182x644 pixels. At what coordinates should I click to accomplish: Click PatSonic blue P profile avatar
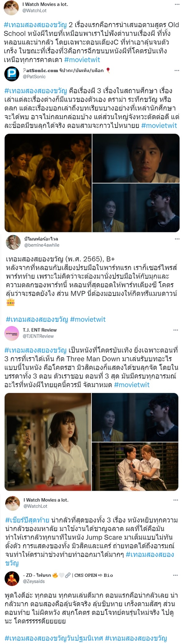pos(12,74)
